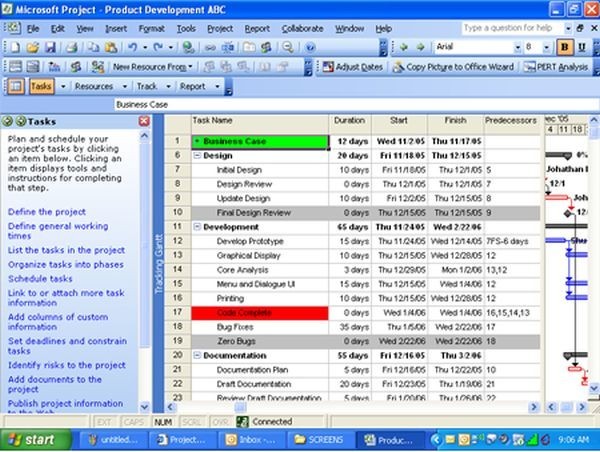Click the Help question mark icon

pyautogui.click(x=310, y=47)
